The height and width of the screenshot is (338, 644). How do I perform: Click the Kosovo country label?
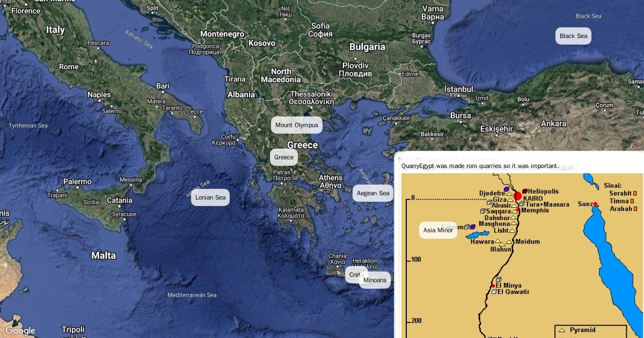tap(262, 43)
